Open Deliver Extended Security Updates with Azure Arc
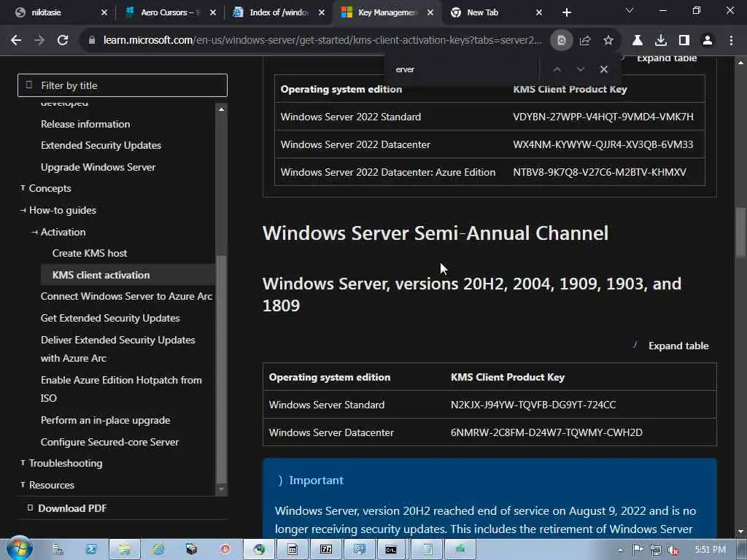747x560 pixels. [117, 349]
